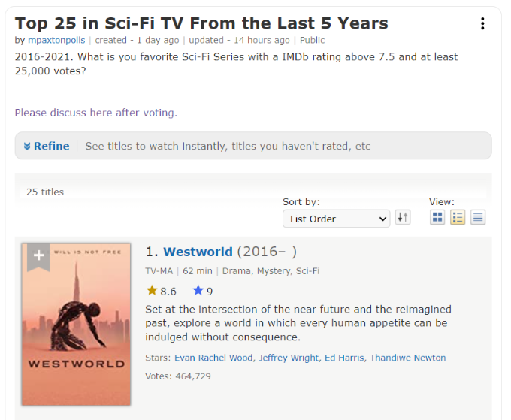Open Thandiwe Newton's page
The height and width of the screenshot is (420, 511).
407,358
